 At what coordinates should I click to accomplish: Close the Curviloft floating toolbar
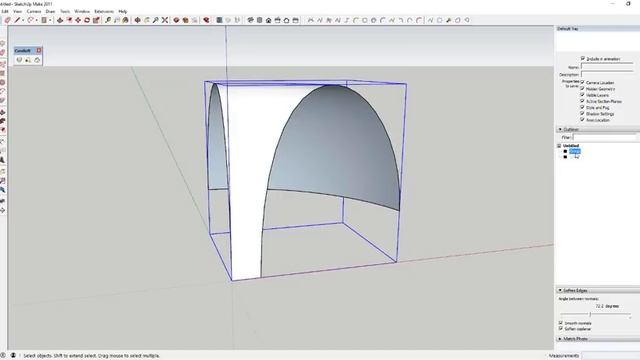[39, 50]
